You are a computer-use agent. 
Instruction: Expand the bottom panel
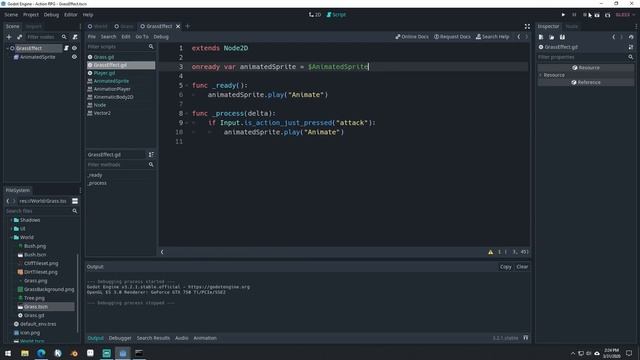[x=526, y=338]
